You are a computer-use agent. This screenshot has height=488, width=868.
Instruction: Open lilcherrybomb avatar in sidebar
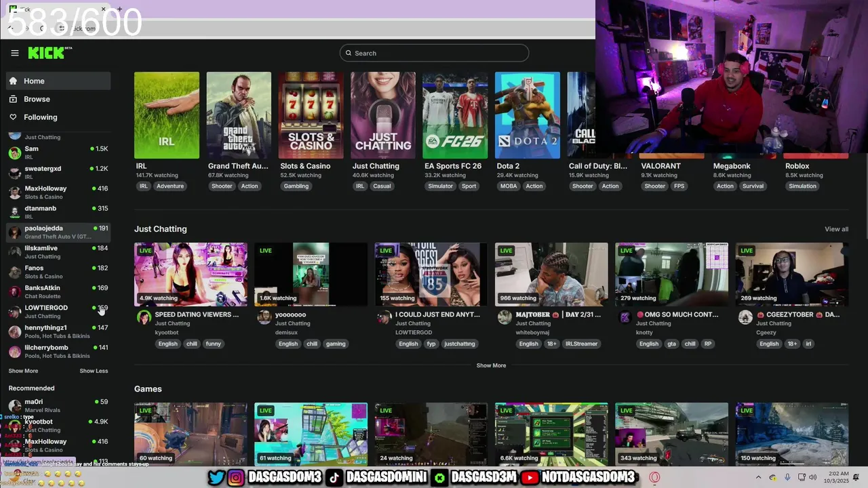pos(14,351)
